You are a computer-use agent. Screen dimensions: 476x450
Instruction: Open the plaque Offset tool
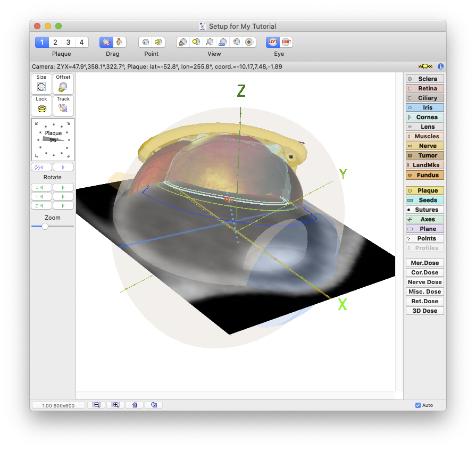[63, 84]
